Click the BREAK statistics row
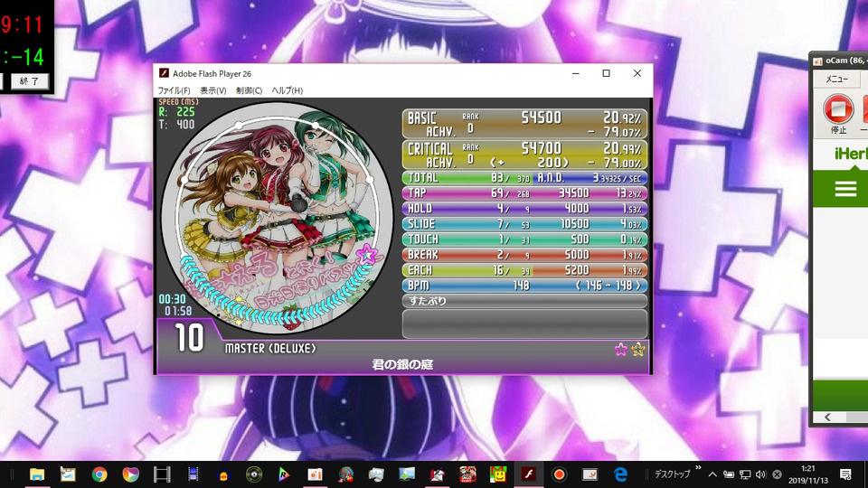Viewport: 868px width, 488px height. [524, 255]
